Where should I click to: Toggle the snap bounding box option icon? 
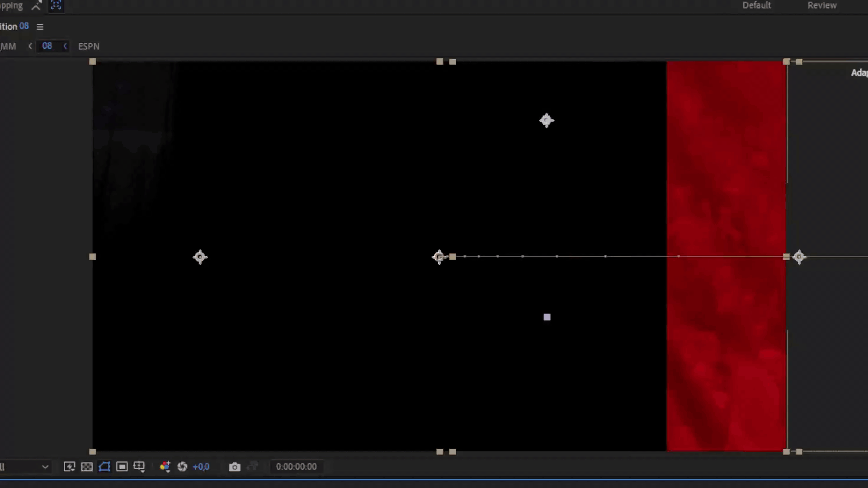click(x=56, y=5)
